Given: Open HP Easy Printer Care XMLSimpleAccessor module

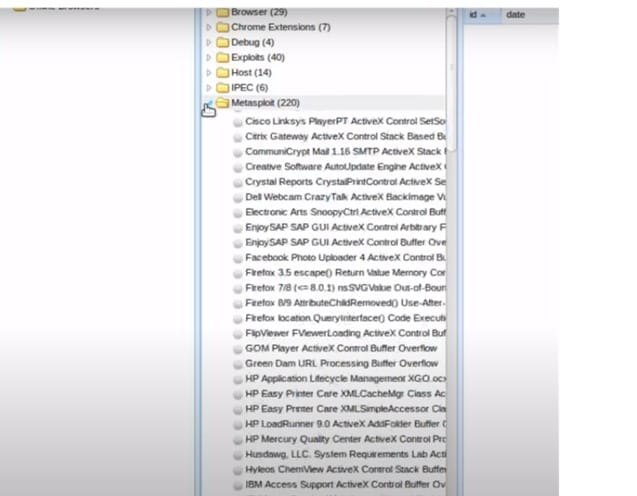Looking at the screenshot, I should tap(345, 409).
